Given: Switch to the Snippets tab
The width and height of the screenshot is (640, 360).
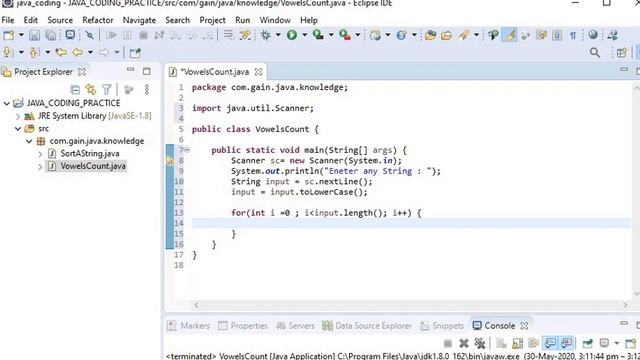Looking at the screenshot, I should [442, 326].
